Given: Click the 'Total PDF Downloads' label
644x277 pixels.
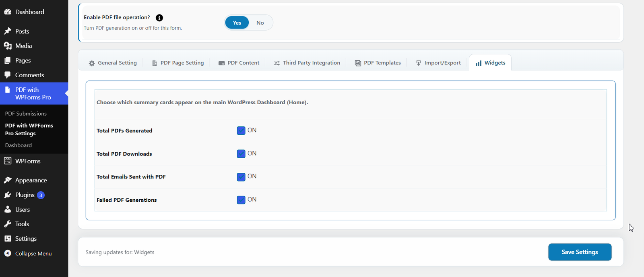Looking at the screenshot, I should [124, 154].
